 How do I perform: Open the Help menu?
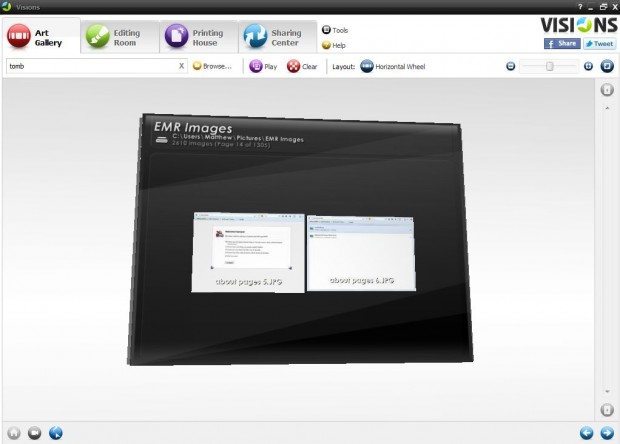click(334, 45)
